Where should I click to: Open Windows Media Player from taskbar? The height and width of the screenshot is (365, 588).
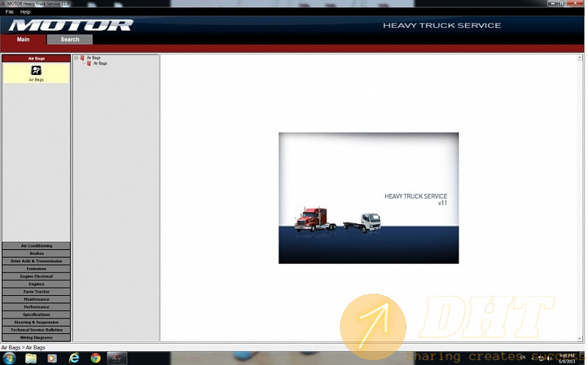(x=52, y=358)
